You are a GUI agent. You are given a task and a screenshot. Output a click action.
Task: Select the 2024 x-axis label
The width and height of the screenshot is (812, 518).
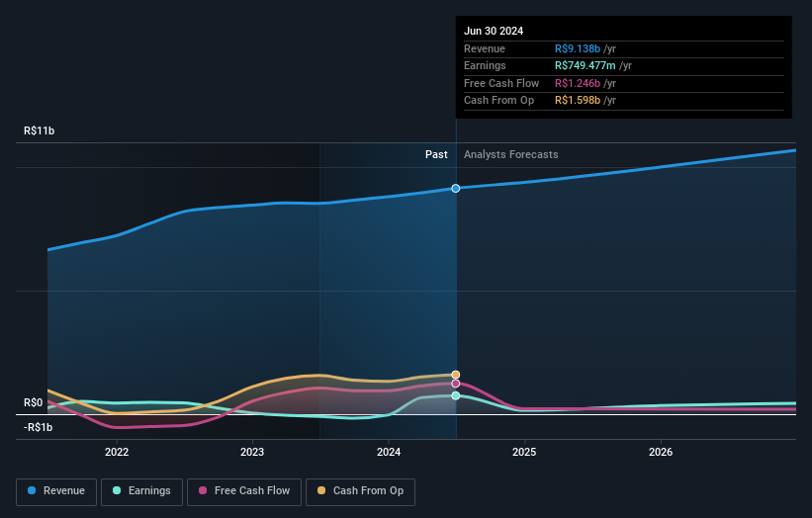[x=389, y=452]
